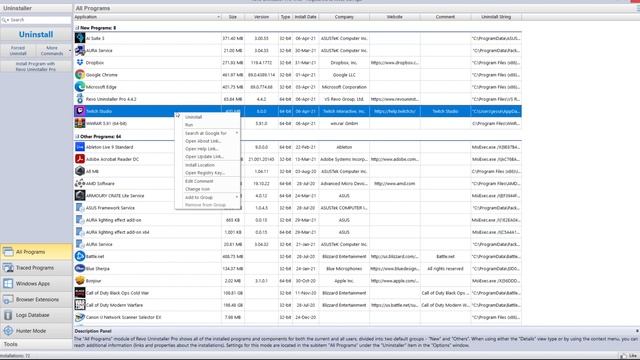Collapse the Other Programs group
The image size is (640, 360).
[77, 136]
